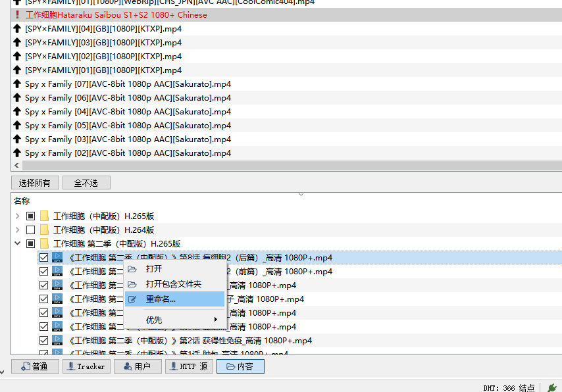This screenshot has width=562, height=392.
Task: Choose 重命名... from the context menu
Action: pyautogui.click(x=175, y=299)
